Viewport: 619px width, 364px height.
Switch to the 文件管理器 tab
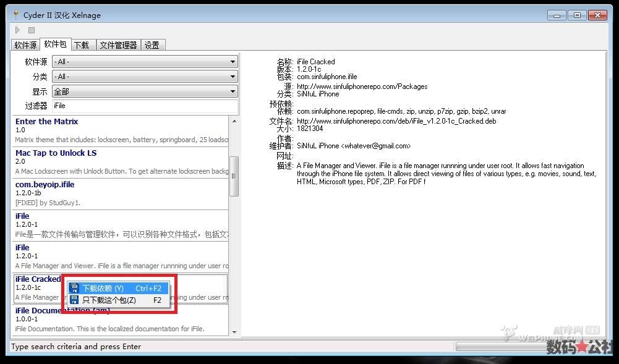[118, 45]
